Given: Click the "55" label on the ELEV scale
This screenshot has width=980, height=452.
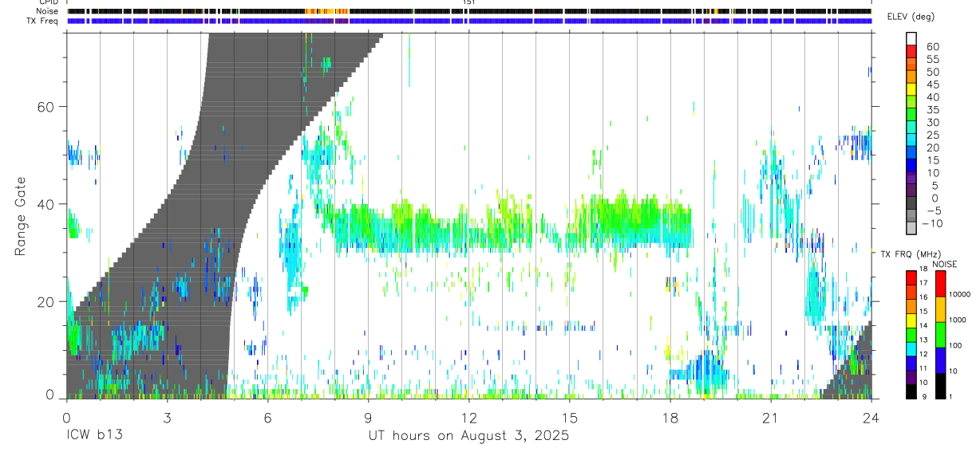Looking at the screenshot, I should 932,60.
